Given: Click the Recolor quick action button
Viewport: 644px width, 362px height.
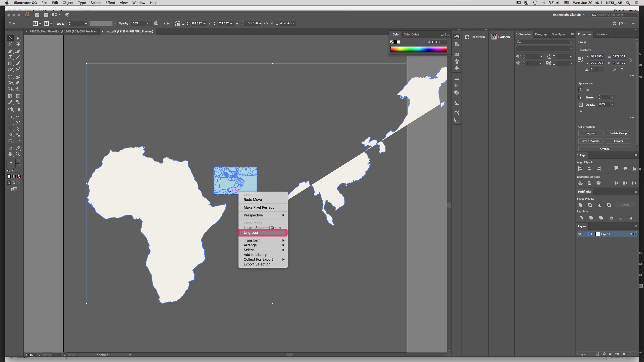Looking at the screenshot, I should coord(618,141).
